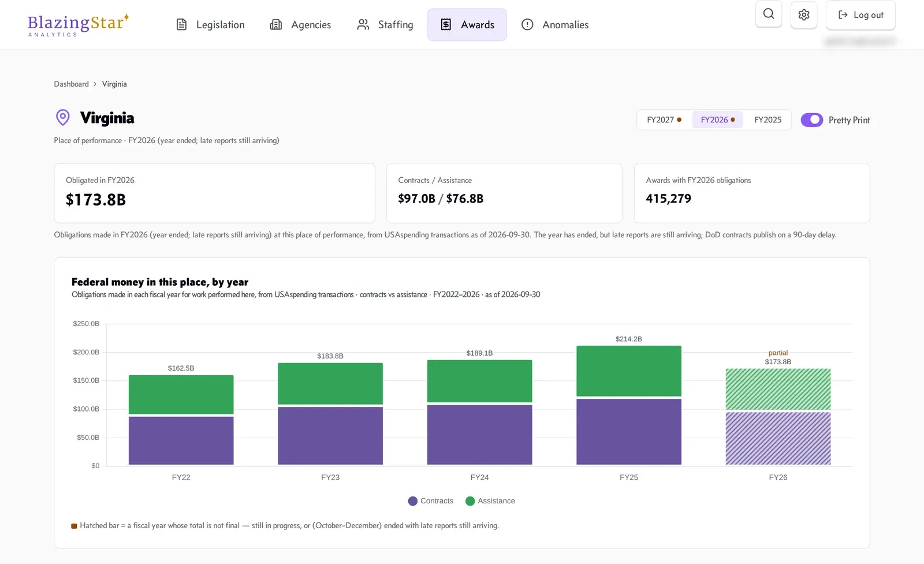Click the 415,279 awards count
Screen dimensions: 924x564
pyautogui.click(x=668, y=199)
